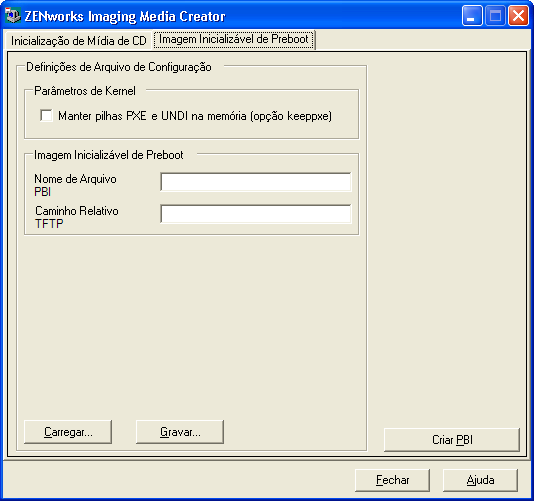Click the Nome de Arquivo PBI label
Viewport: 534px width, 501px height.
coord(75,185)
